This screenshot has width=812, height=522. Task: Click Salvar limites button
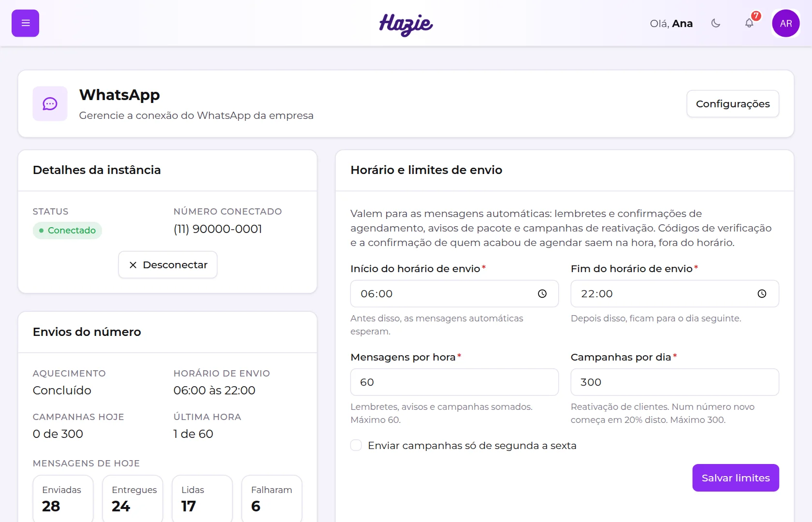[736, 478]
